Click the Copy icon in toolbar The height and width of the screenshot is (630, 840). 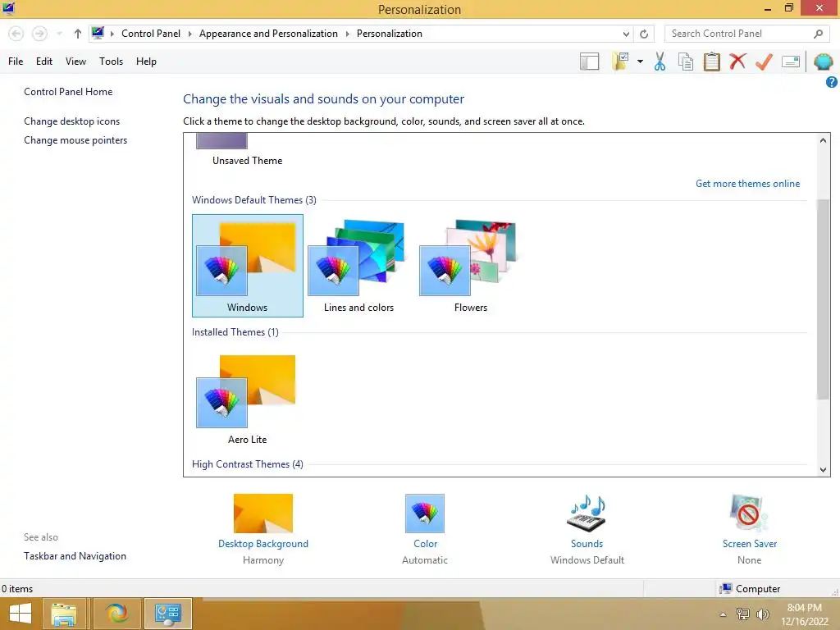point(686,62)
